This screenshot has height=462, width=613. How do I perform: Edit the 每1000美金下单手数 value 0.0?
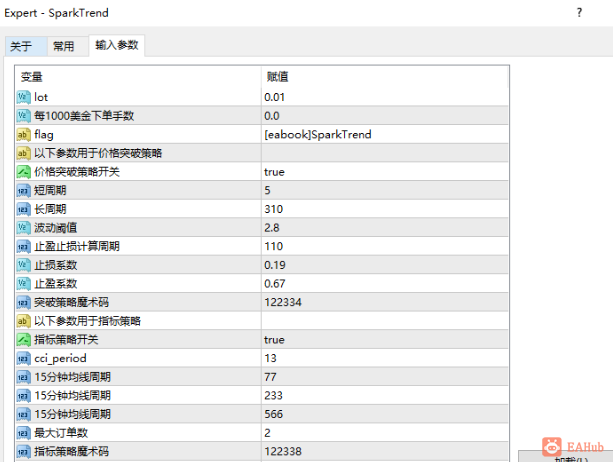click(x=385, y=116)
